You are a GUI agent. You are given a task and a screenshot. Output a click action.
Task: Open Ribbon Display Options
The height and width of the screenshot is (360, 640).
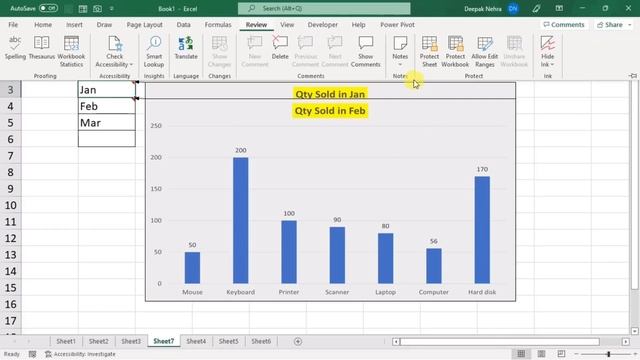(x=559, y=8)
